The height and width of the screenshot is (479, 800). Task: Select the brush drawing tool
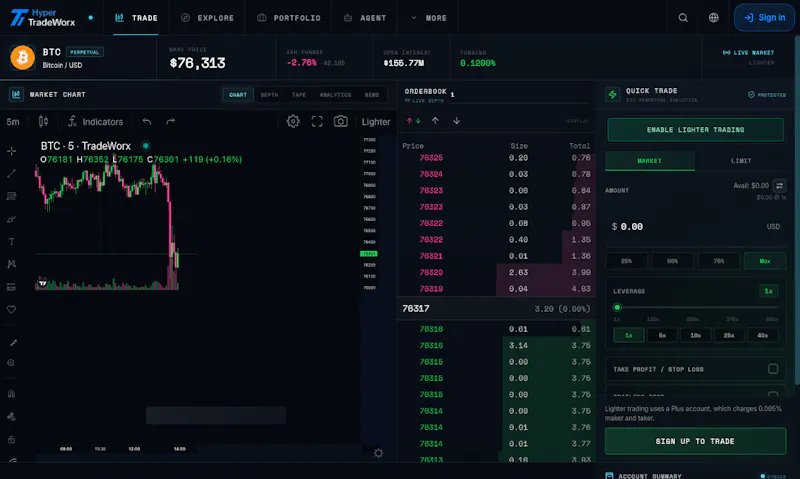click(x=11, y=219)
